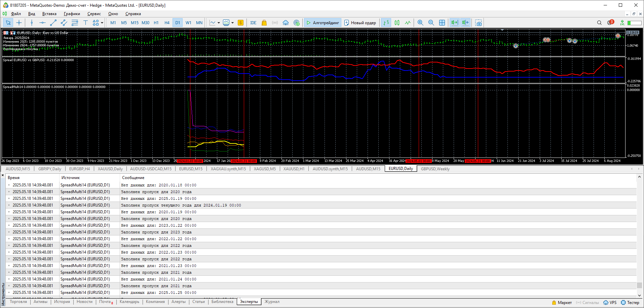This screenshot has height=308, width=644.
Task: Click the Новый ордер button
Action: 360,23
